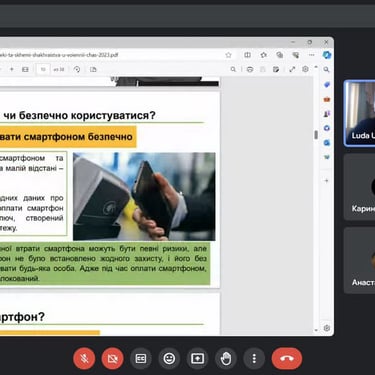Open the Games icon in Edge sidebar
Image resolution: width=375 pixels, height=375 pixels.
[x=327, y=114]
